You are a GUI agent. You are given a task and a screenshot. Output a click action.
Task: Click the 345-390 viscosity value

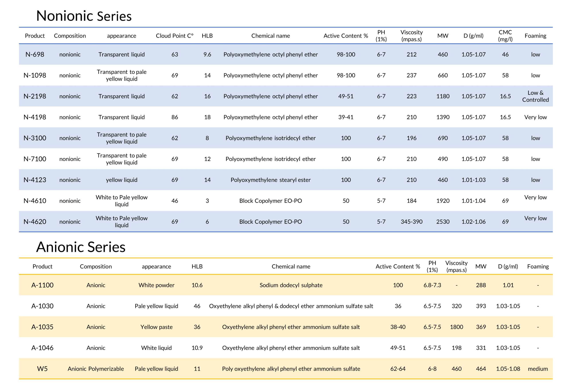coord(411,222)
